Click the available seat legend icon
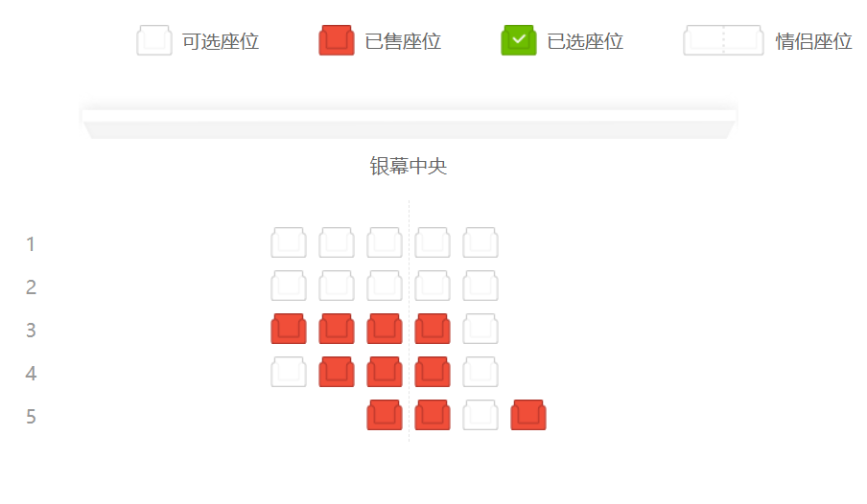Image resolution: width=867 pixels, height=504 pixels. point(154,40)
